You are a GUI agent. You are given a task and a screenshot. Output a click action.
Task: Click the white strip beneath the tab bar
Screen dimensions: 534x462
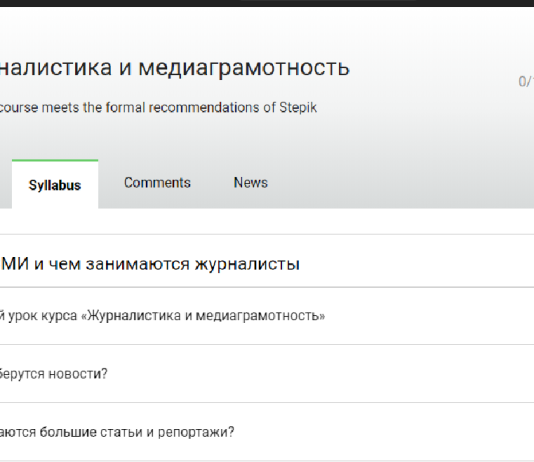point(267,221)
